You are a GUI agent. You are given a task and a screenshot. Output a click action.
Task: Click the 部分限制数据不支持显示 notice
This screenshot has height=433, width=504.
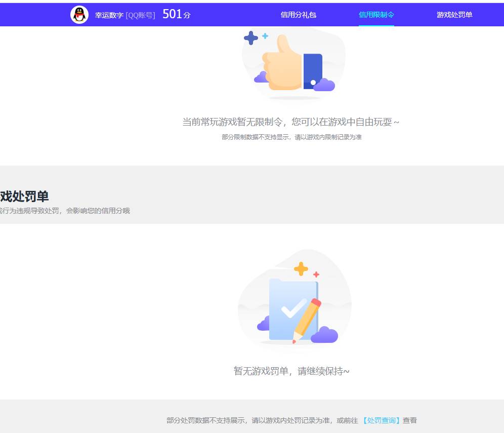click(291, 137)
